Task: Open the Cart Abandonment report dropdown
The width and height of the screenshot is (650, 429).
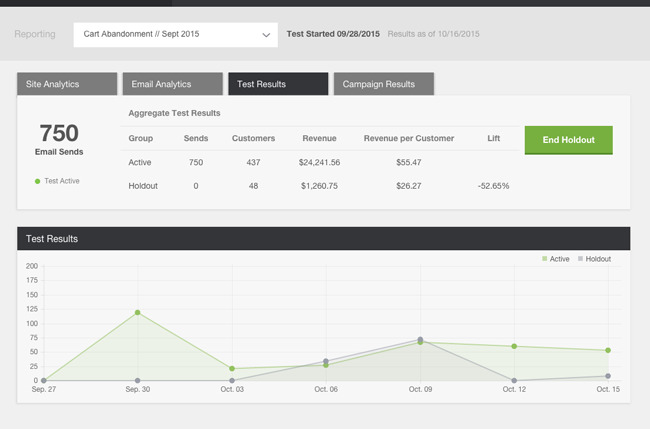Action: coord(175,34)
